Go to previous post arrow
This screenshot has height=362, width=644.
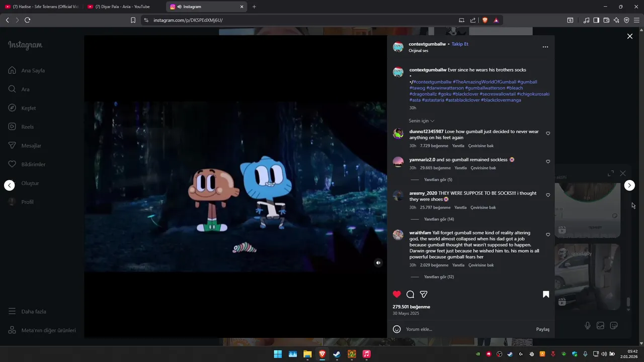tap(10, 186)
